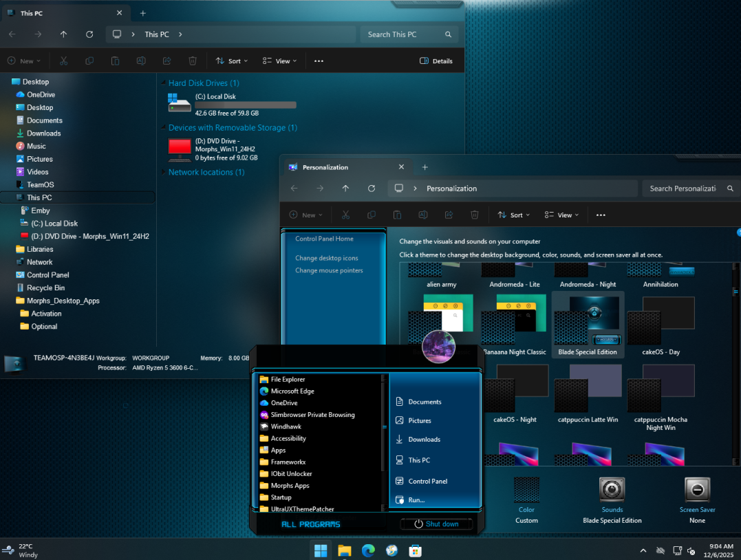Viewport: 741px width, 560px height.
Task: Select Control Panel in start menu
Action: coord(427,482)
